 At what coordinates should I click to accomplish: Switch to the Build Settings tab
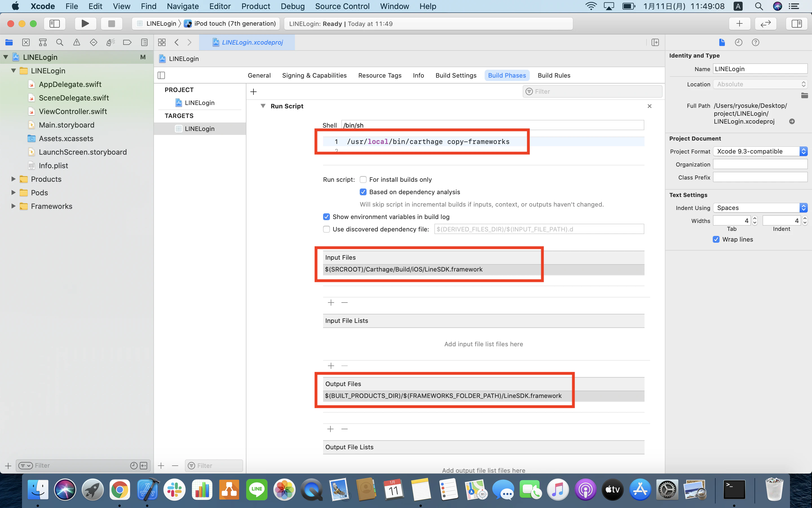click(456, 75)
